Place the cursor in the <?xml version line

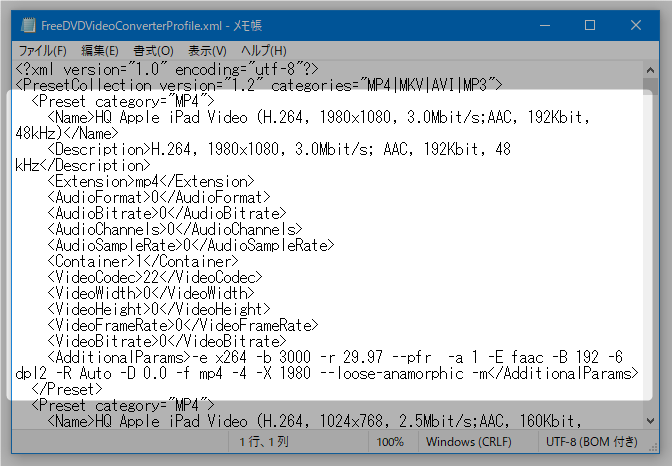167,69
